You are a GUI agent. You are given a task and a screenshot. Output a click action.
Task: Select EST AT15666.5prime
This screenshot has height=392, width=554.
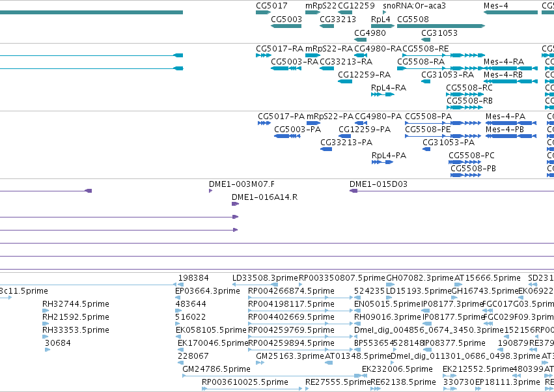tap(487, 278)
